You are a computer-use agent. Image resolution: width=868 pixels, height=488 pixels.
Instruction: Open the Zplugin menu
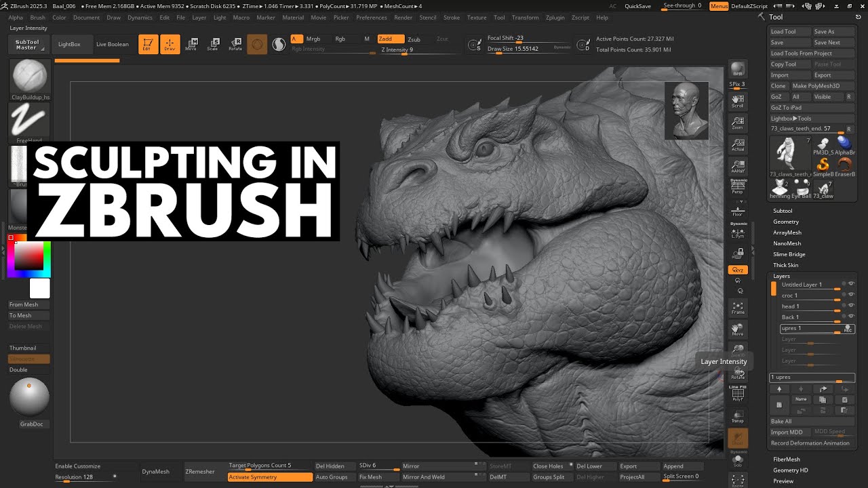tap(555, 18)
